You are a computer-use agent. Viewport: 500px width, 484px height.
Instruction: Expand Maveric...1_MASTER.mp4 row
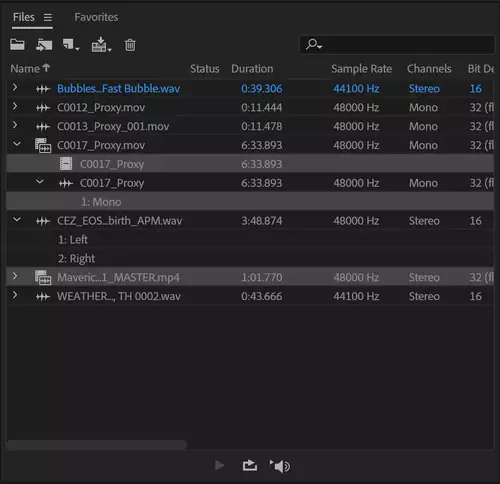(15, 276)
